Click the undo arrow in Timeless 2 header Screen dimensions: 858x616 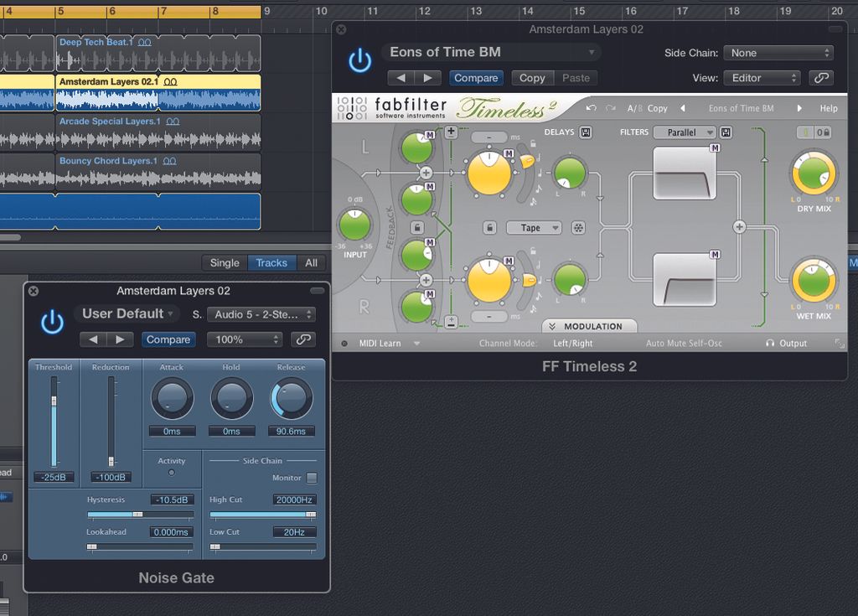pyautogui.click(x=591, y=108)
